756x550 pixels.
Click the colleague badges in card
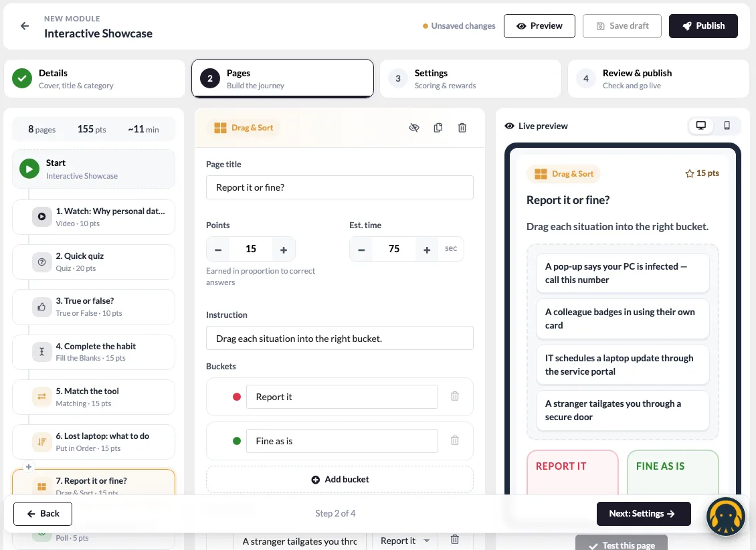[622, 318]
